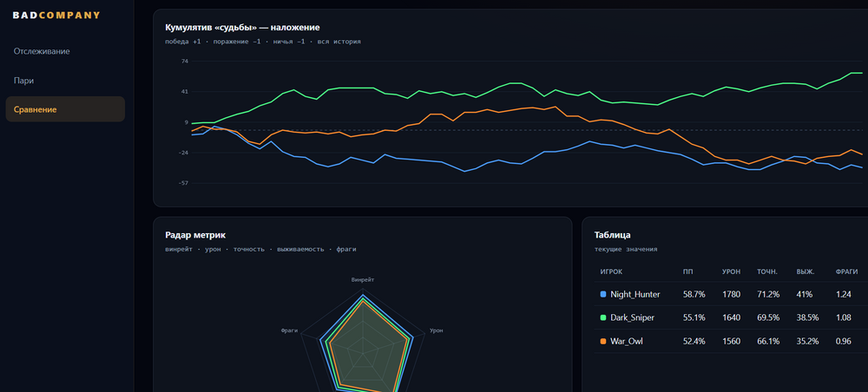Click the 1.24 frags value

844,295
